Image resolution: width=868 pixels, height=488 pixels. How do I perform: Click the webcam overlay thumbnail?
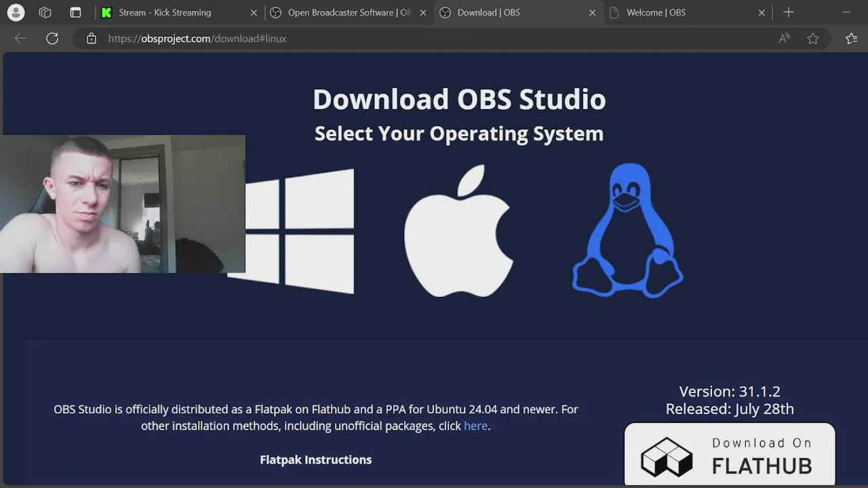coord(123,204)
